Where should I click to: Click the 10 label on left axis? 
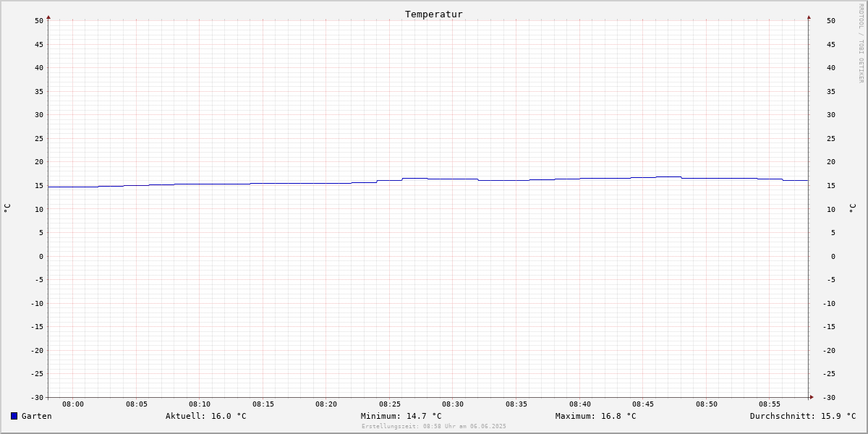tap(39, 209)
